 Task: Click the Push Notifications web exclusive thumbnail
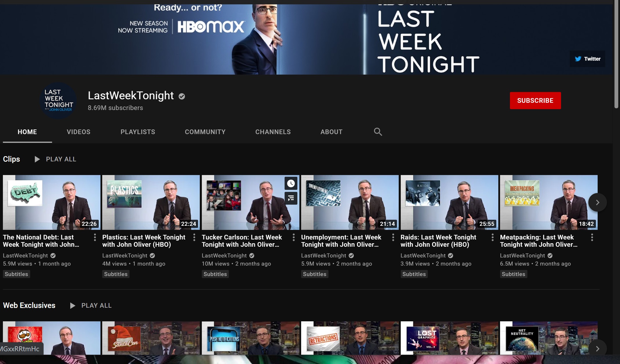pyautogui.click(x=250, y=338)
